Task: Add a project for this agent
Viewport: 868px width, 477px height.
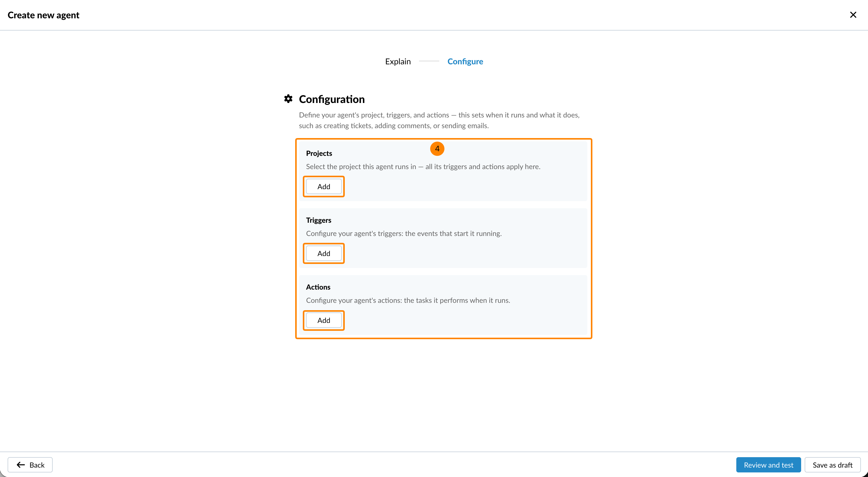Action: click(x=323, y=186)
